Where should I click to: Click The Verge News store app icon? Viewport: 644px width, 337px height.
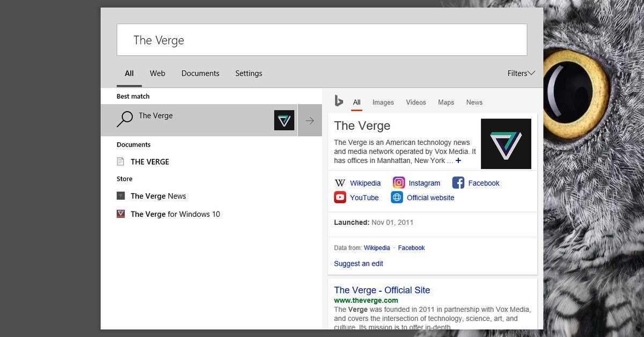(x=121, y=196)
